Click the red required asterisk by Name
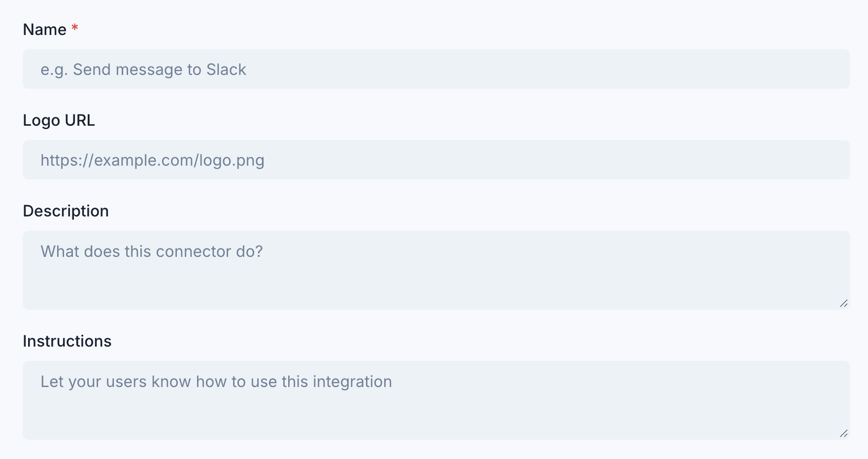 click(75, 28)
